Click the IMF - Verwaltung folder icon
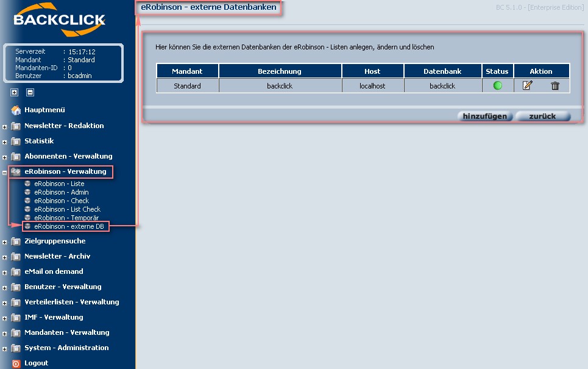Viewport: 588px width, 369px height. pos(16,317)
